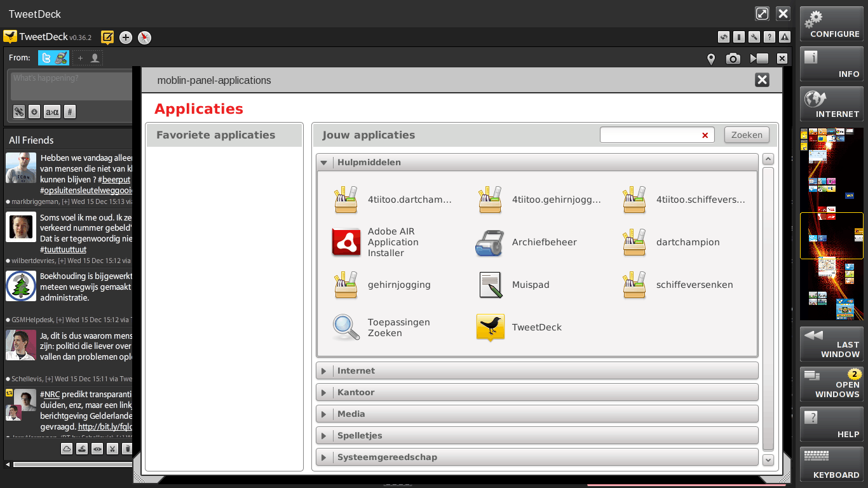
Task: Click the retweet badge on the NRC tweet
Action: [x=10, y=393]
